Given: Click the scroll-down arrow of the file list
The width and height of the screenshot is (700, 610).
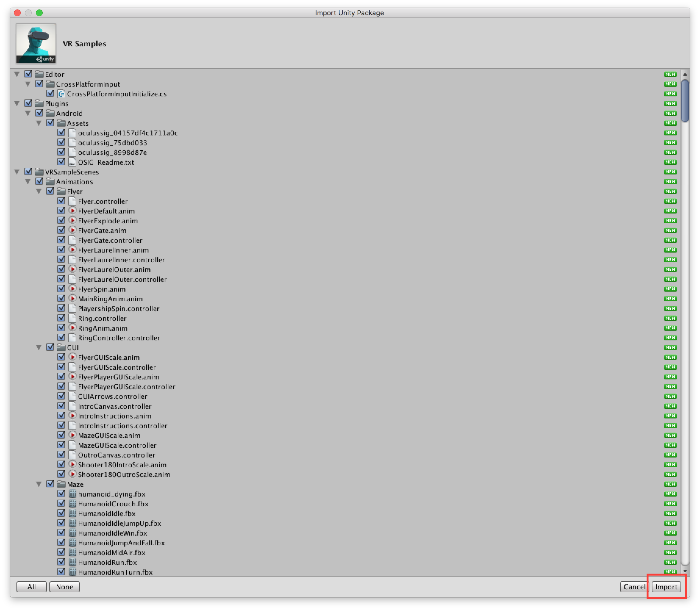Looking at the screenshot, I should [685, 572].
